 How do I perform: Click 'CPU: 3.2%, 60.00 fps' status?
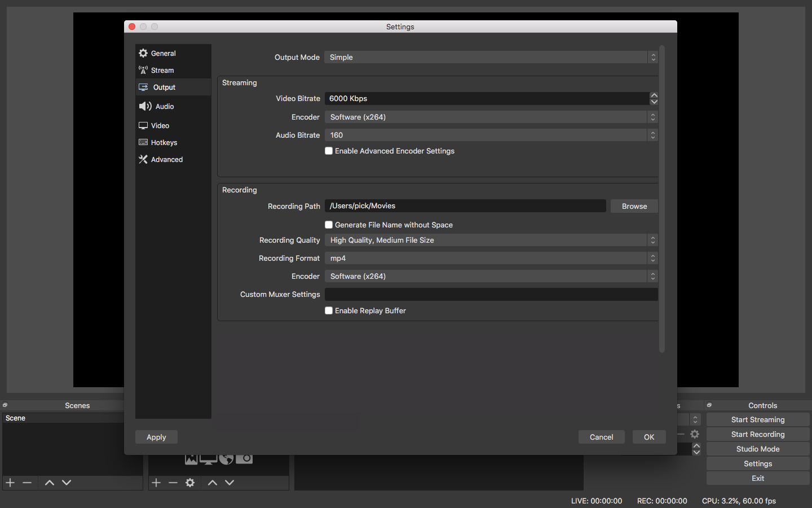point(739,501)
